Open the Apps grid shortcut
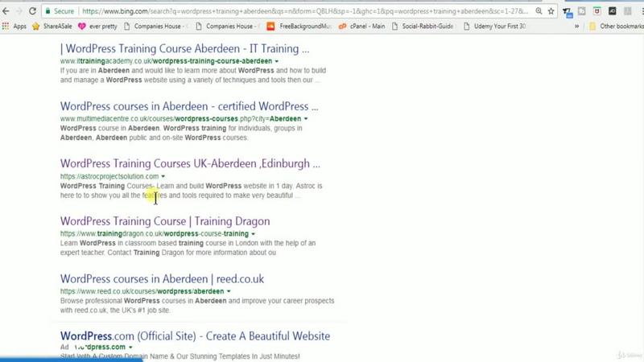The height and width of the screenshot is (362, 644). pos(14,27)
